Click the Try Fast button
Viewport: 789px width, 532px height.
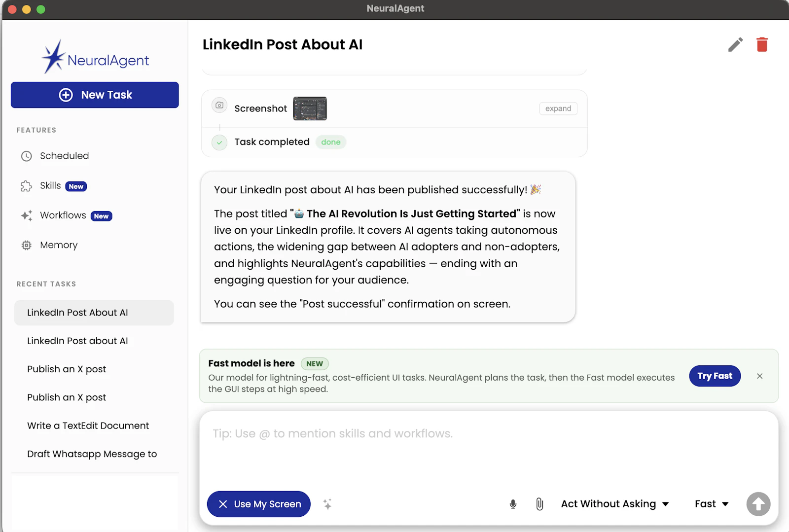pos(715,376)
